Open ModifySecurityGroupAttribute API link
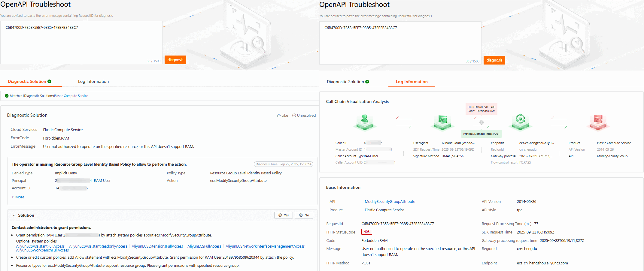644x271 pixels. (390, 202)
